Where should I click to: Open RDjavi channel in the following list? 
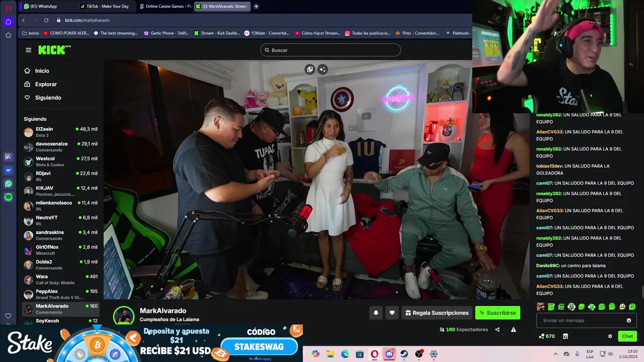click(60, 176)
